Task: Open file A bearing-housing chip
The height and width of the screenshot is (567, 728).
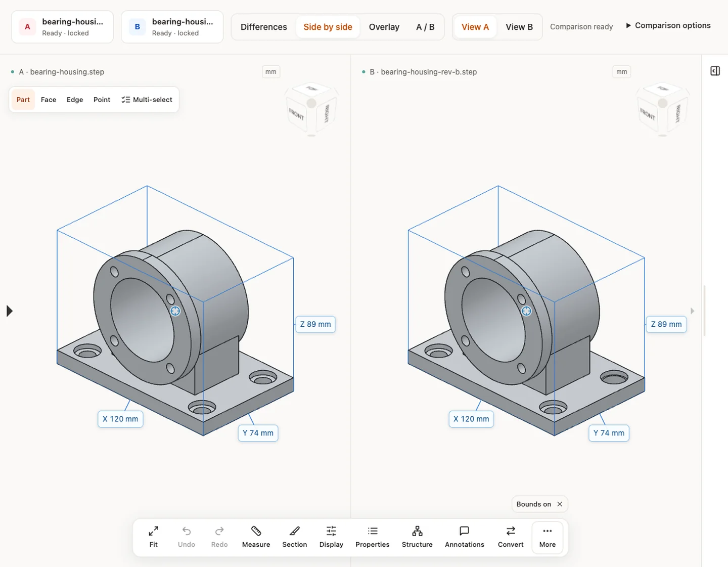Action: (x=62, y=27)
